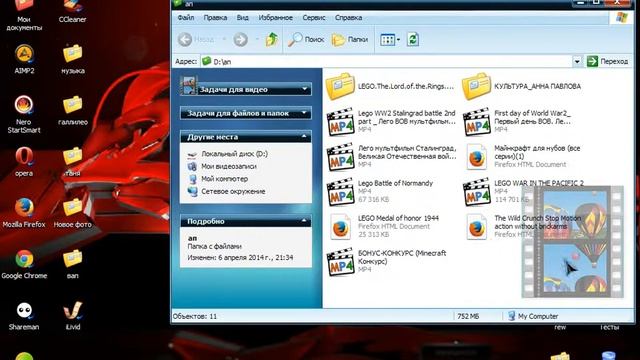This screenshot has height=360, width=640.
Task: Select the Lego Battle of Normandy file
Action: coord(380,191)
